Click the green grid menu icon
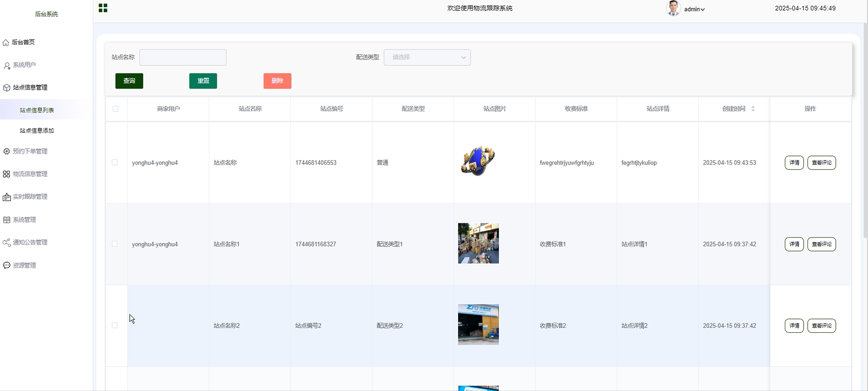Viewport: 868px width, 391px height. click(x=103, y=8)
